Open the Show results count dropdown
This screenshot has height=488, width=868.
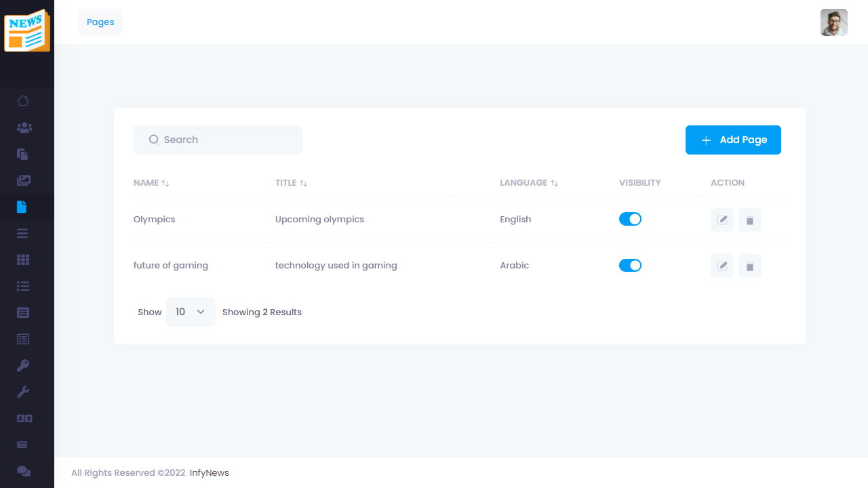pyautogui.click(x=191, y=312)
